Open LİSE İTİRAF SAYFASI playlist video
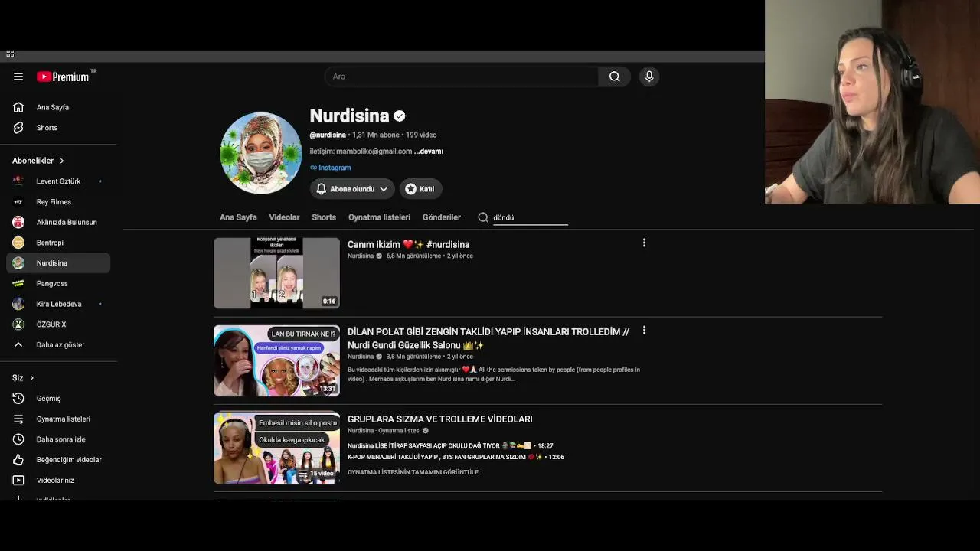The width and height of the screenshot is (980, 551). 450,445
